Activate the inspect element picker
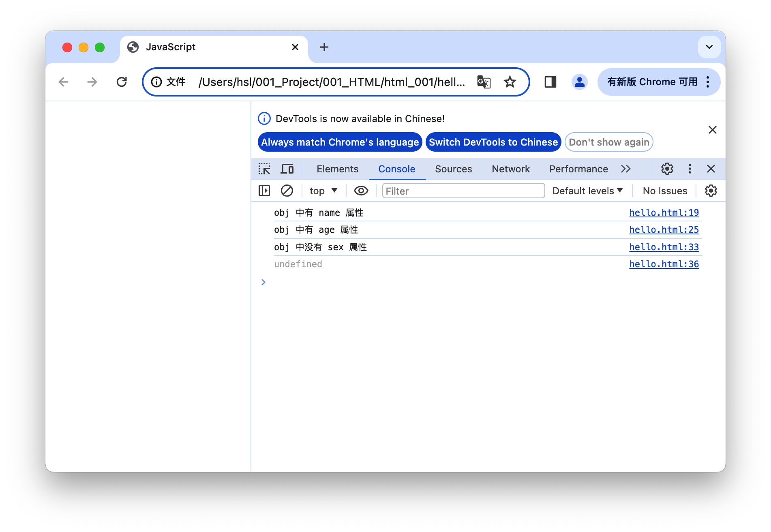The height and width of the screenshot is (532, 771). coord(264,169)
